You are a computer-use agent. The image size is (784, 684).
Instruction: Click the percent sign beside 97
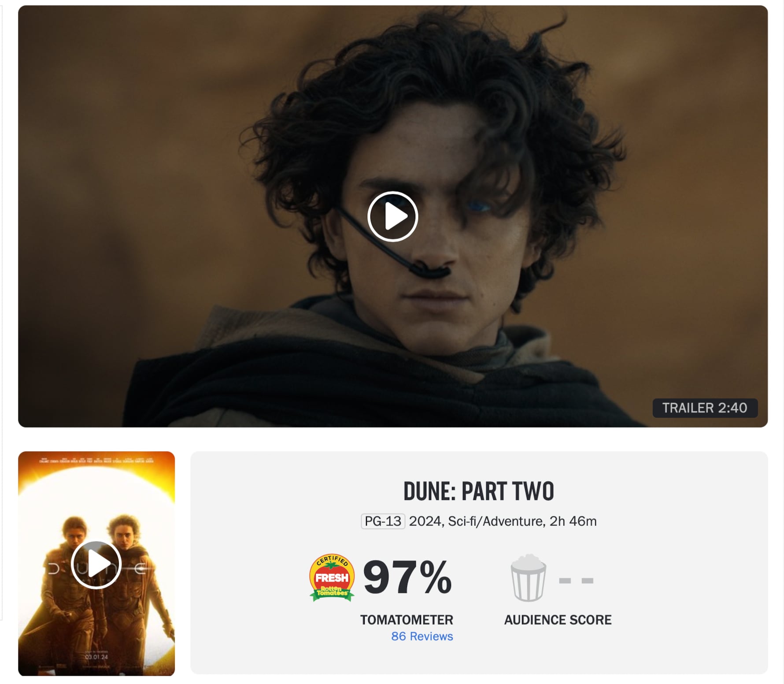[436, 576]
